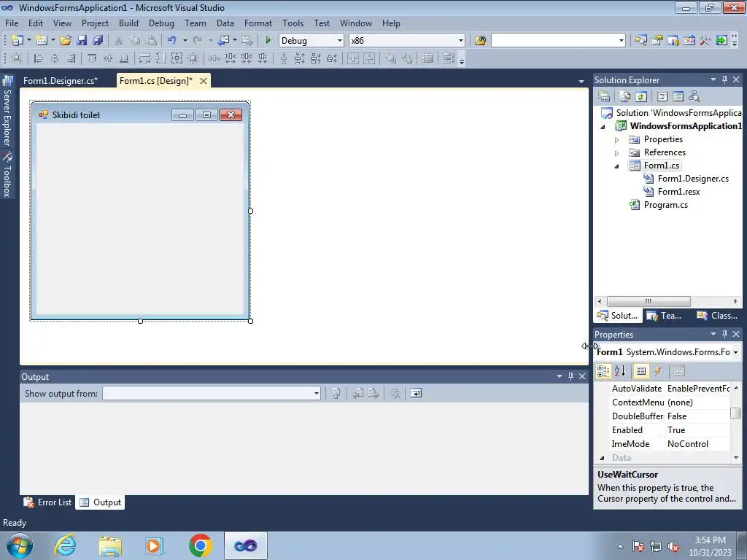Click the Center Horizontally layout icon

click(353, 58)
